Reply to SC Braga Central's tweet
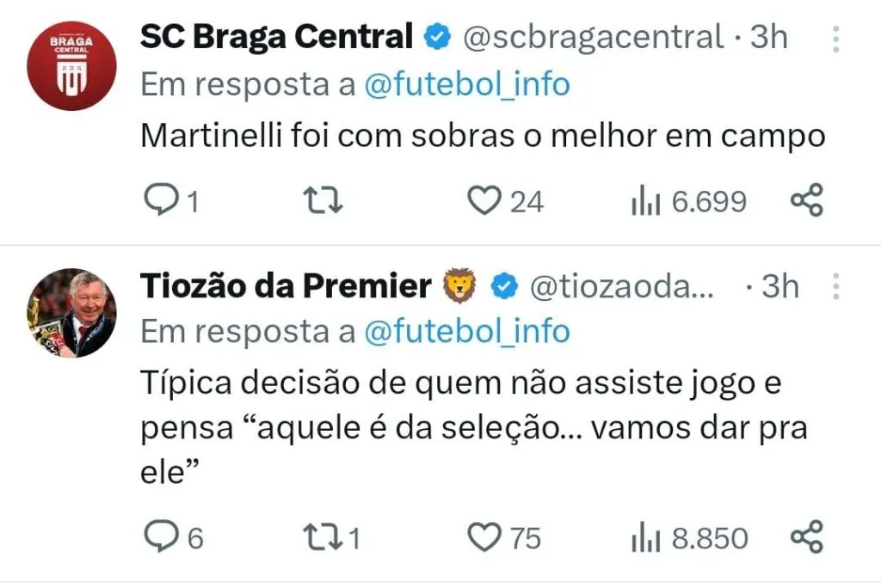The height and width of the screenshot is (588, 881). pyautogui.click(x=159, y=201)
